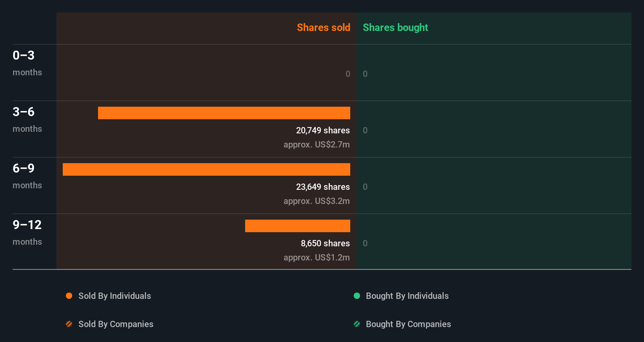
Task: Click the bought 0 value in 3–6 months row
Action: click(x=365, y=130)
